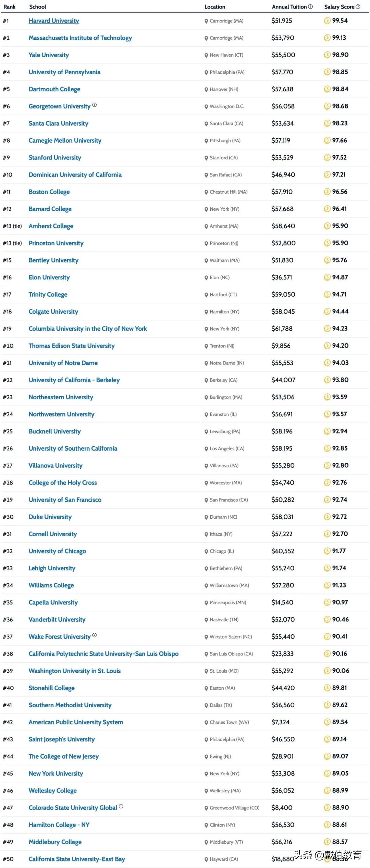Click the location pin for Cambridge (MA) Harvard row
This screenshot has width=370, height=868.
point(206,21)
